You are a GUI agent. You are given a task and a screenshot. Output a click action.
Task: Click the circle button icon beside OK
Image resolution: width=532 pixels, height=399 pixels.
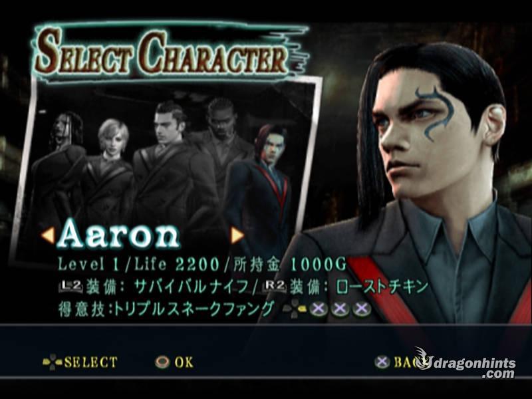[162, 362]
